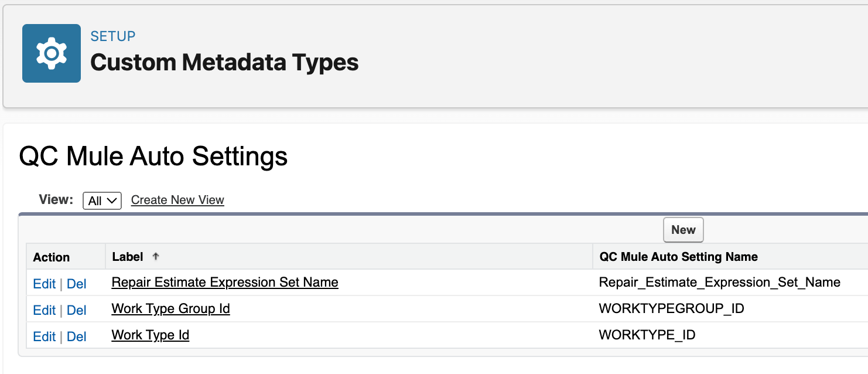This screenshot has height=374, width=868.
Task: Click the QC Mule Auto Setting Name header
Action: 678,257
